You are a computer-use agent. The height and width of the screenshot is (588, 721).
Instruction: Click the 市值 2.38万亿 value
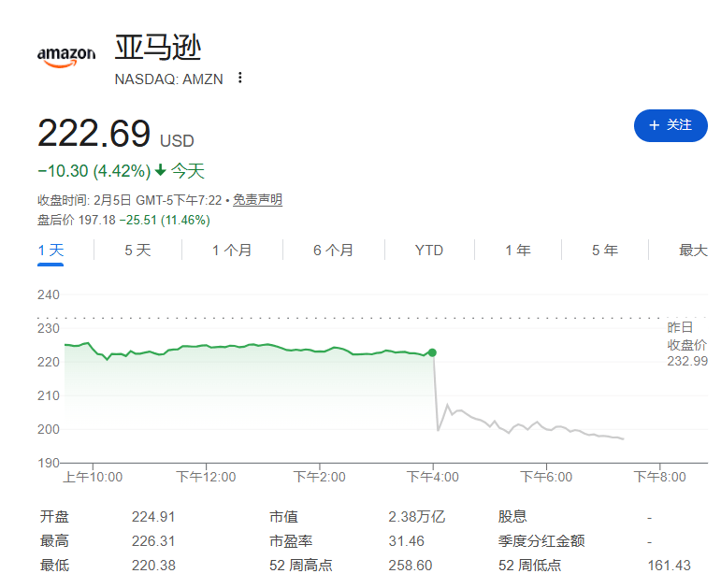[x=416, y=517]
